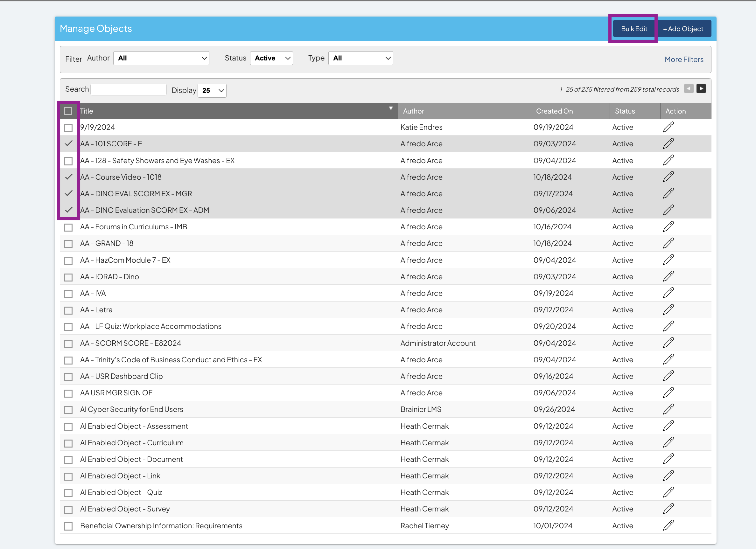Edit AA - HazCom Module 7 - EX
Screen dimensions: 756x549
coord(668,260)
